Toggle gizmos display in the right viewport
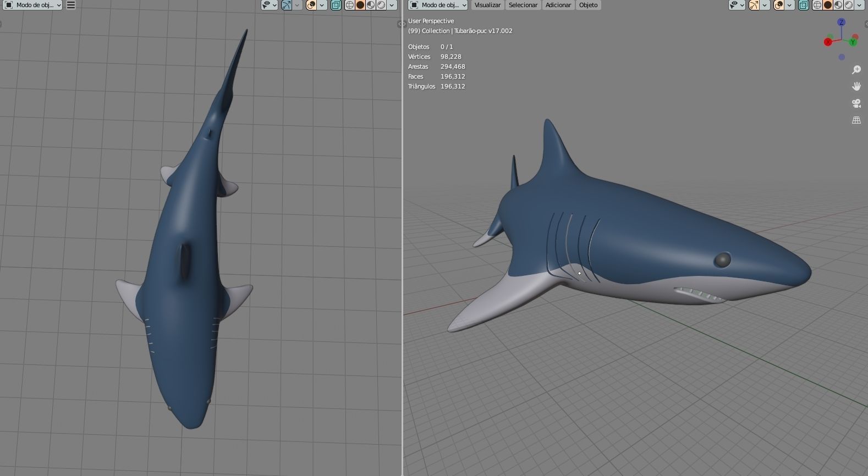The image size is (868, 476). tap(754, 5)
